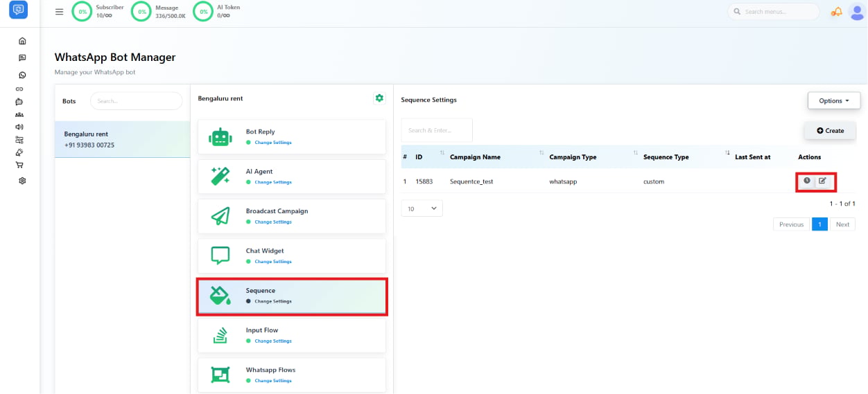This screenshot has width=868, height=394.
Task: Click the edit icon for Sequentce_test
Action: click(823, 181)
